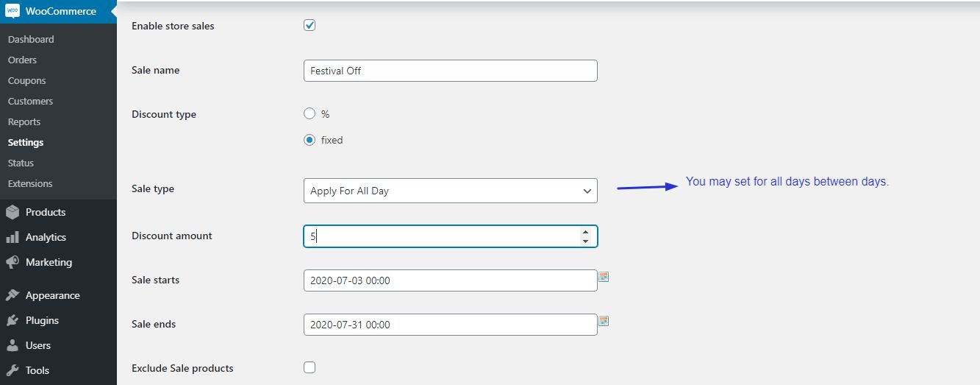Open calendar picker for Sale ends
Screen dimensions: 980x385
(x=604, y=321)
